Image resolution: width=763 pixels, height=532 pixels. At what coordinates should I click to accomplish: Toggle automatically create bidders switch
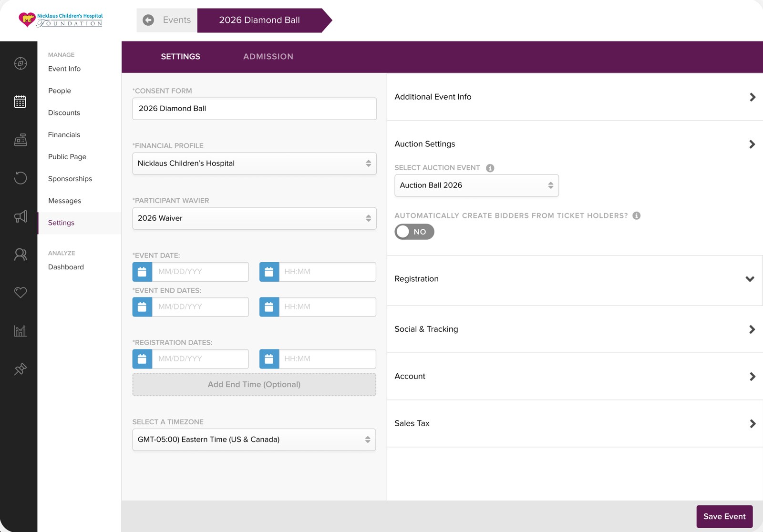point(414,232)
